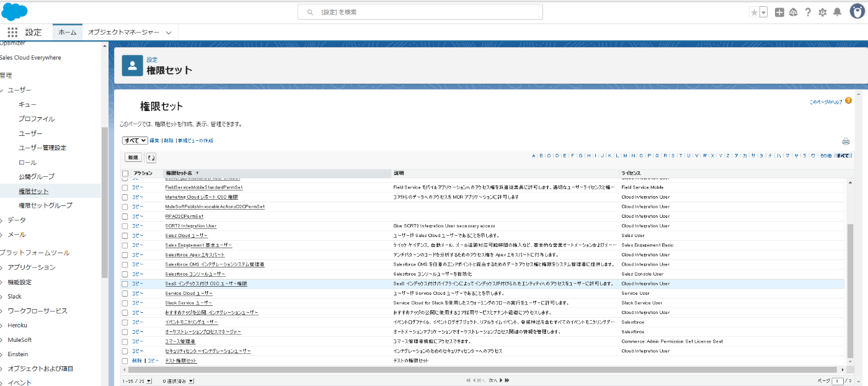
Task: Open the オブジェクトマネージャー tab dropdown chevron
Action: (169, 32)
